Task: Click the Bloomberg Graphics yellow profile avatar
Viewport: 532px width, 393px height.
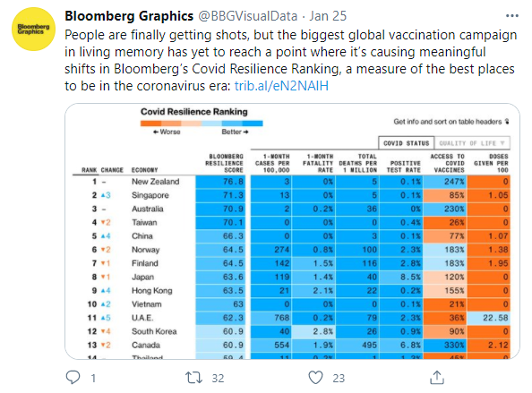Action: pos(34,30)
